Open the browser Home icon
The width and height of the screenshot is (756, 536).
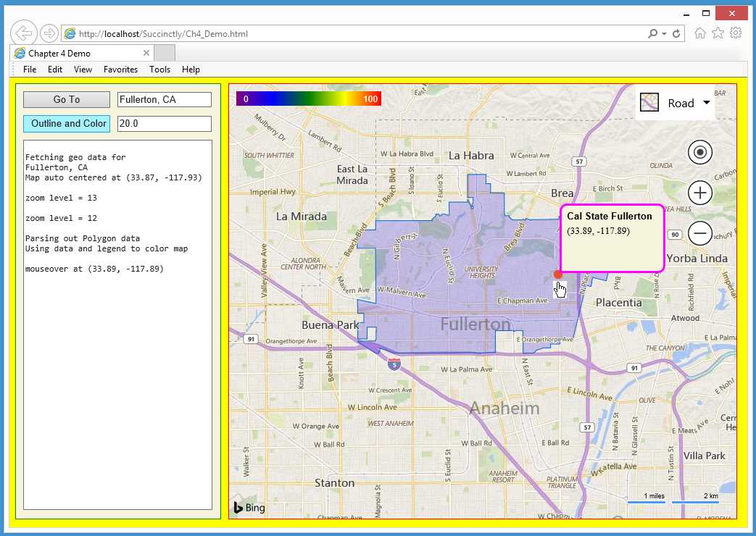click(x=700, y=33)
